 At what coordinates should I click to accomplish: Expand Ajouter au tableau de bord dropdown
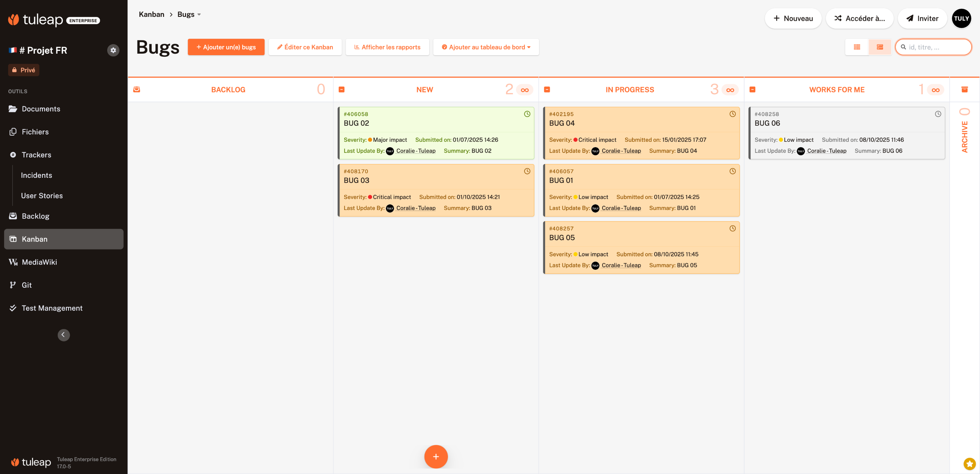(x=486, y=47)
